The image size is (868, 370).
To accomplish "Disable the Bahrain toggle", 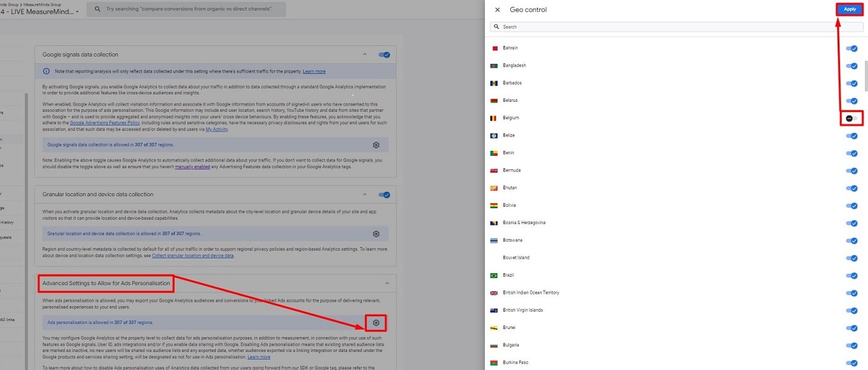I will 851,48.
